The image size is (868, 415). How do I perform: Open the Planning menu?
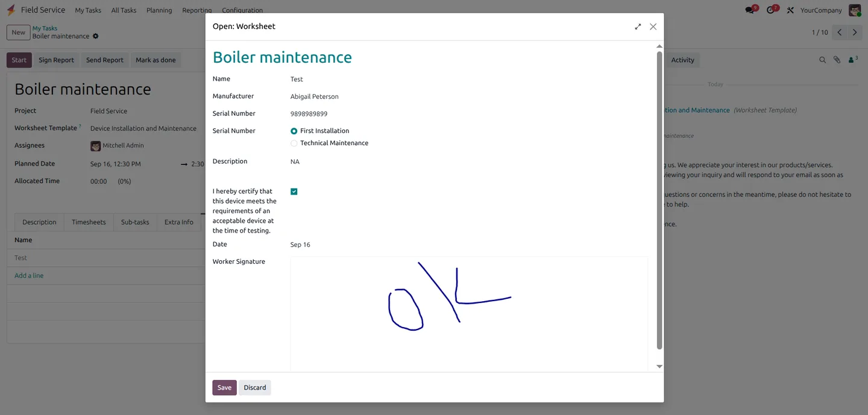coord(159,10)
